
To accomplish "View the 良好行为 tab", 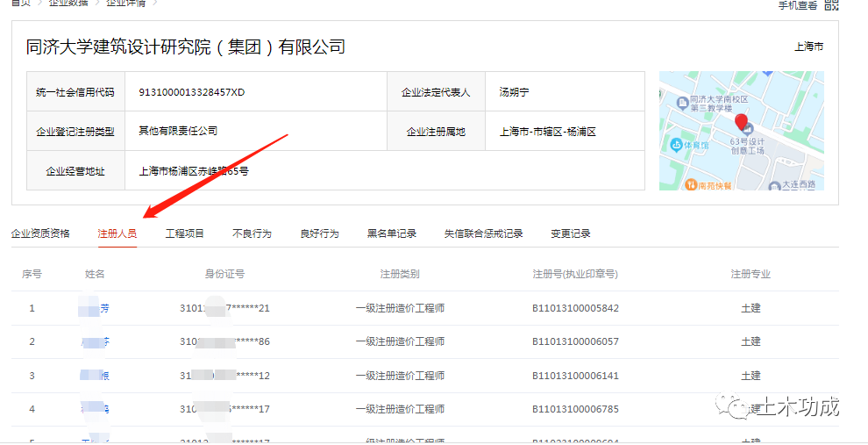I will tap(319, 233).
